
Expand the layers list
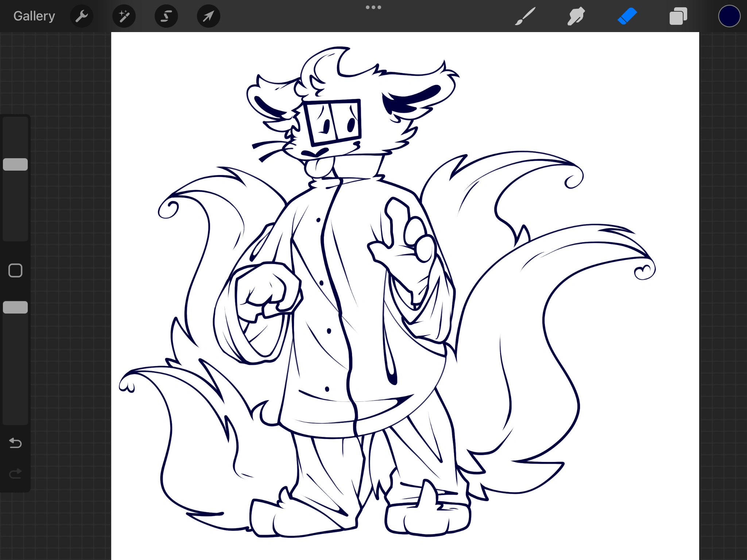(678, 16)
